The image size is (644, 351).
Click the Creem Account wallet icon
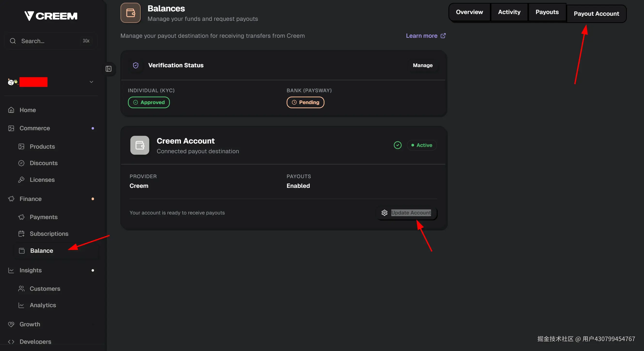(x=140, y=145)
